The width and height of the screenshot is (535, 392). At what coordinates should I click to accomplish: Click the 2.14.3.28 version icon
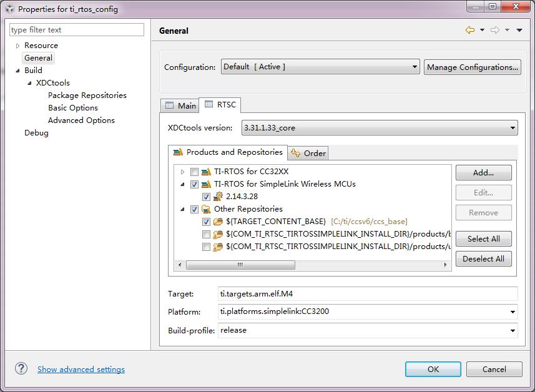point(218,197)
